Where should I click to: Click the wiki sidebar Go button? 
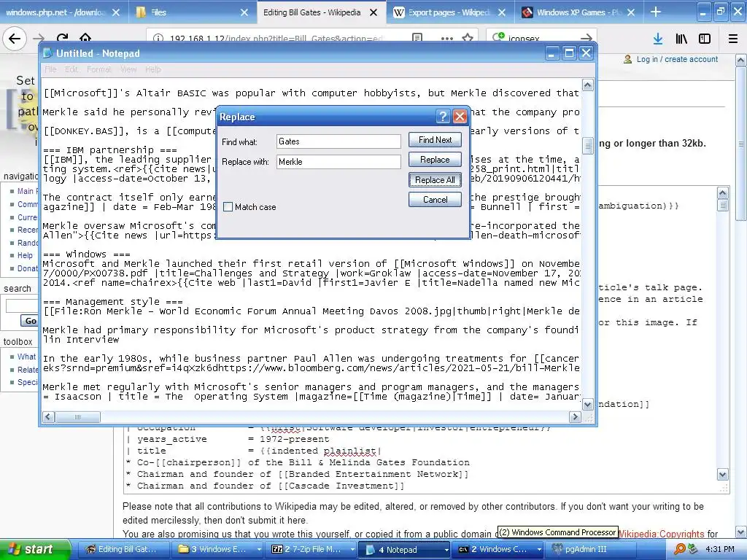pyautogui.click(x=31, y=321)
